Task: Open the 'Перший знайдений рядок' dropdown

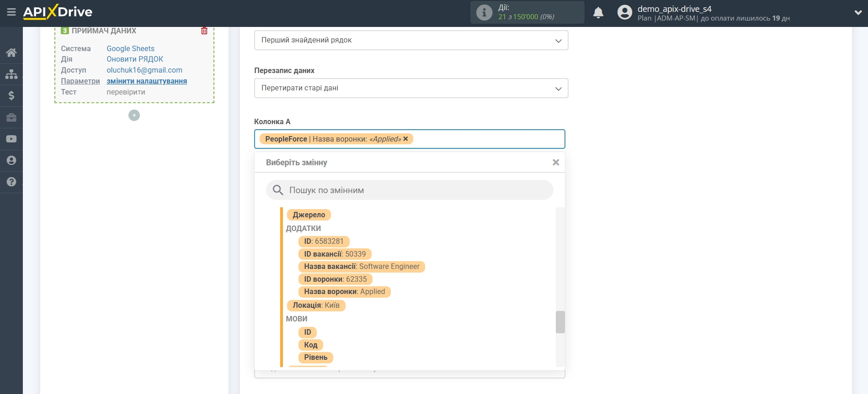Action: pos(411,40)
